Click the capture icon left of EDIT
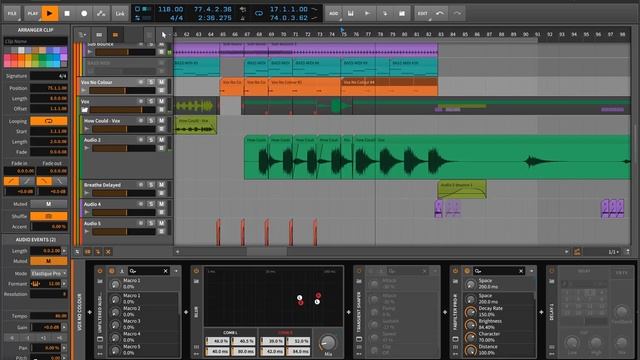The width and height of the screenshot is (640, 360). click(x=402, y=13)
